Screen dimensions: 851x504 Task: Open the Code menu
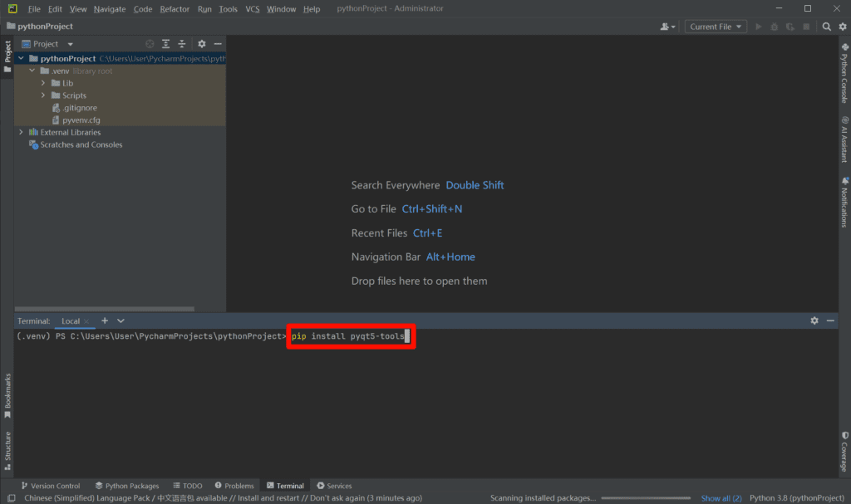(143, 8)
